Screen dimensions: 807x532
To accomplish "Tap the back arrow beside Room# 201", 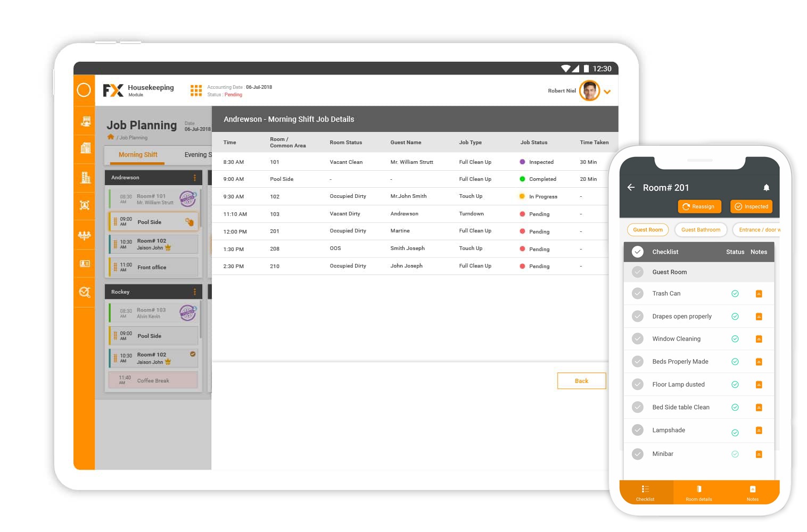I will [x=631, y=187].
